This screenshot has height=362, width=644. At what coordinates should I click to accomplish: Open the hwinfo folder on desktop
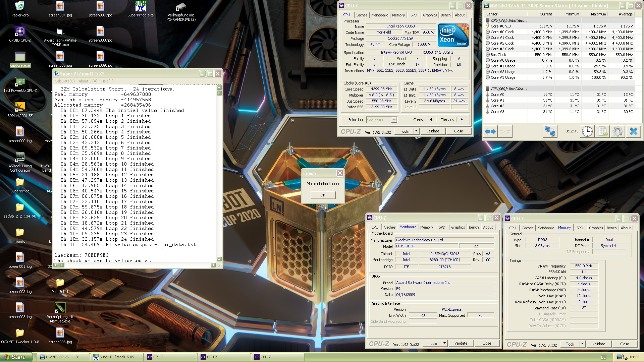click(20, 232)
